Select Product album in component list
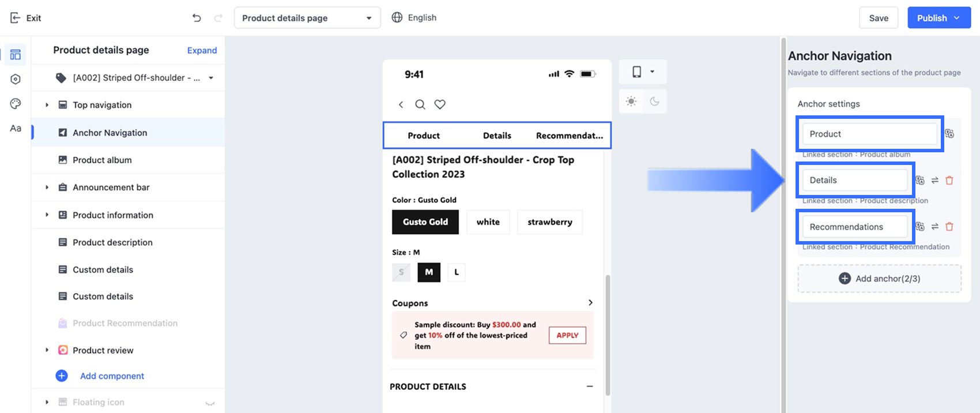 tap(102, 160)
